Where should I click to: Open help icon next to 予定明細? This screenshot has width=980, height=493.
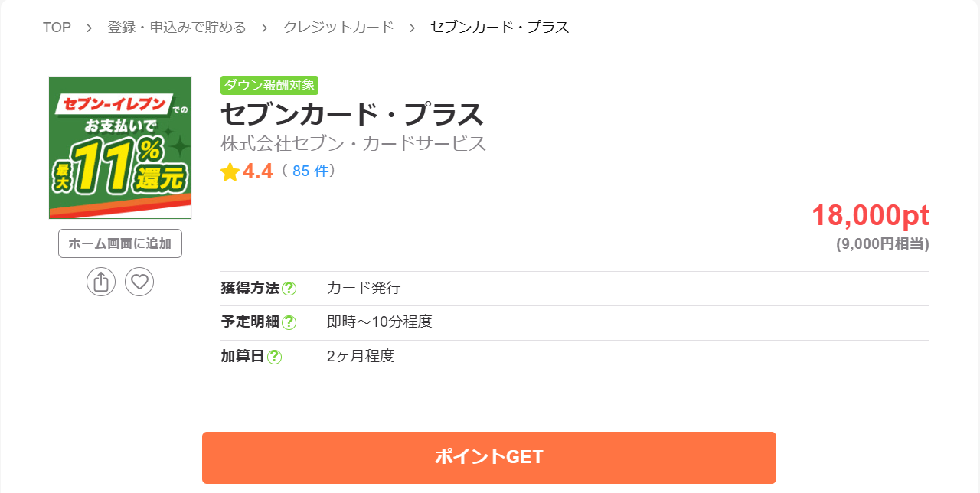click(x=289, y=322)
